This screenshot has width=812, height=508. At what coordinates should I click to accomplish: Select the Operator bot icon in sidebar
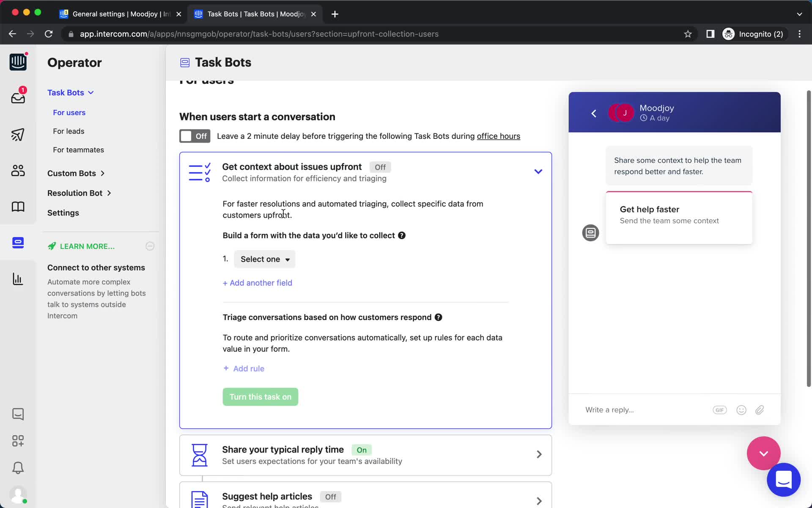tap(18, 243)
